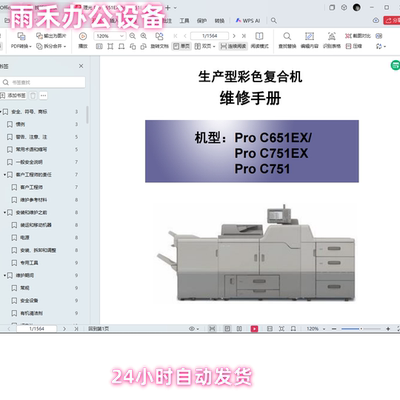The width and height of the screenshot is (400, 400).
Task: Add a new tab with plus button
Action: click(x=168, y=7)
